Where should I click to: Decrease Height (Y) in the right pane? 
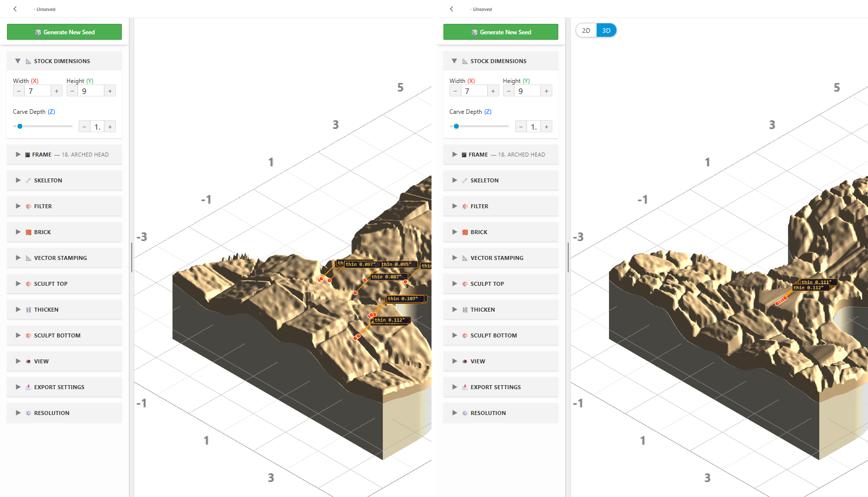[x=509, y=91]
